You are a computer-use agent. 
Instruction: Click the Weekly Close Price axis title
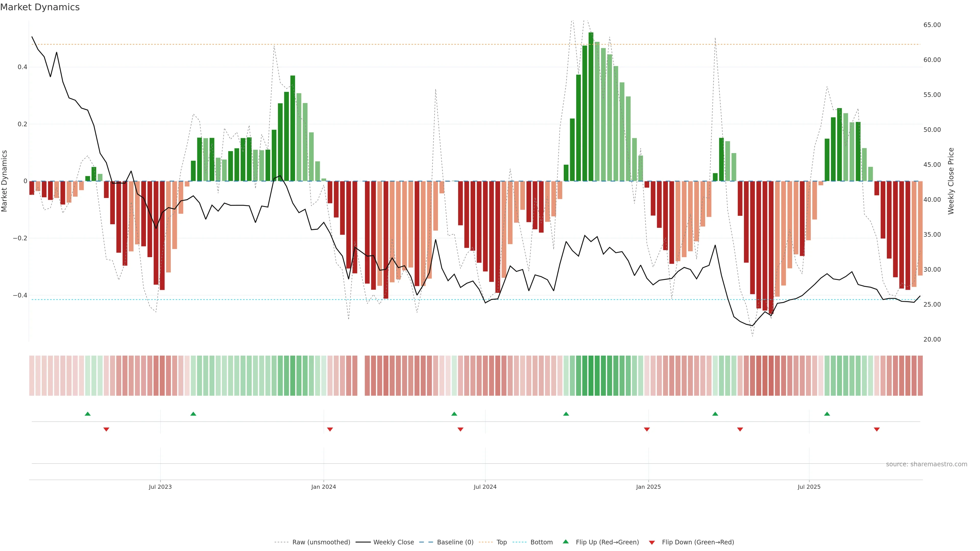click(x=951, y=181)
